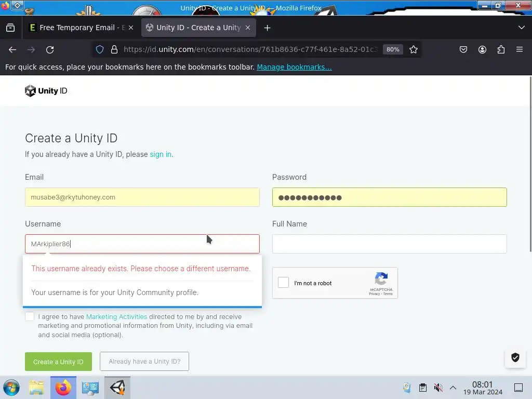Viewport: 532px width, 399px height.
Task: Follow the sign in link
Action: coord(161,154)
